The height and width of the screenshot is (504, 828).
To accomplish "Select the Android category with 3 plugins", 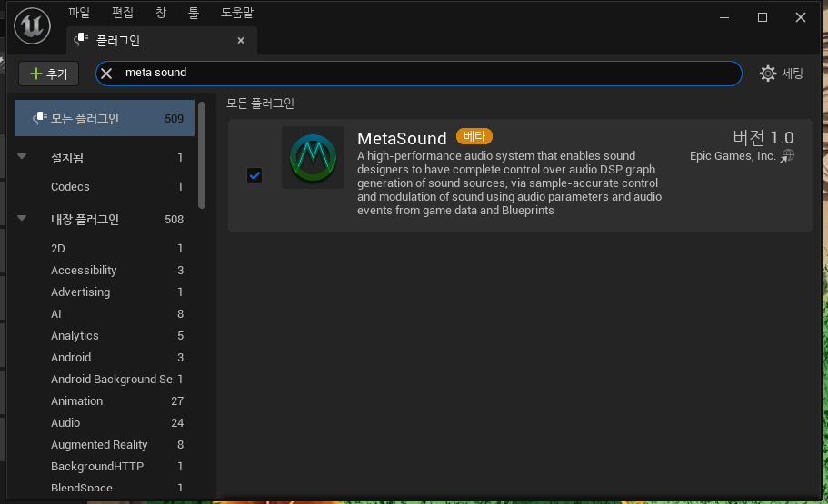I will (105, 357).
